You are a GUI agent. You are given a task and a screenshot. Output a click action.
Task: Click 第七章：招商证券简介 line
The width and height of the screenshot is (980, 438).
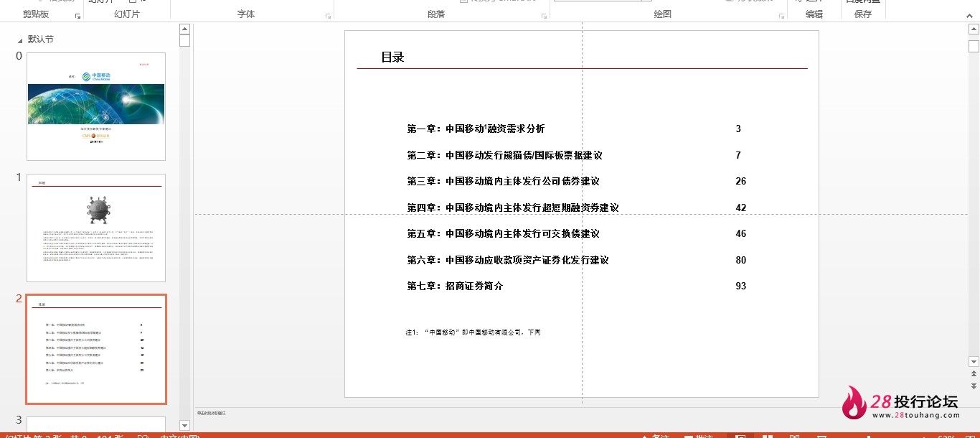[x=455, y=286]
